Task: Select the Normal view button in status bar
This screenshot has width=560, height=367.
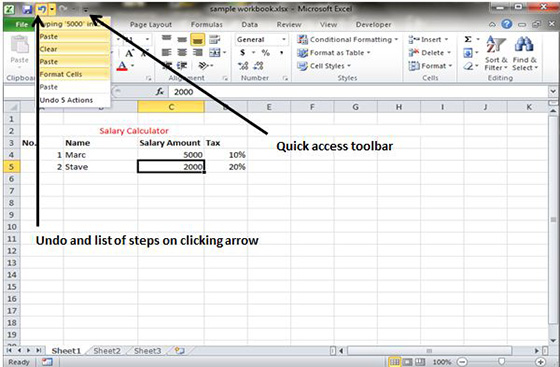Action: (x=394, y=362)
